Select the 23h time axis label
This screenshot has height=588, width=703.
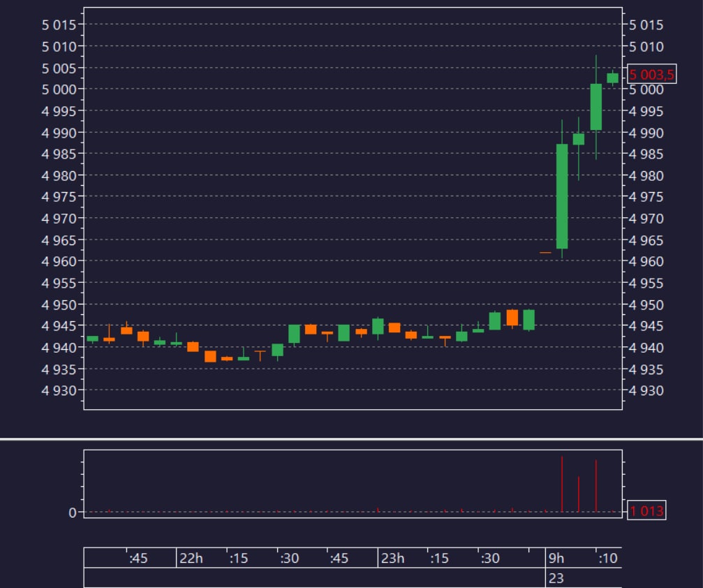(x=393, y=559)
